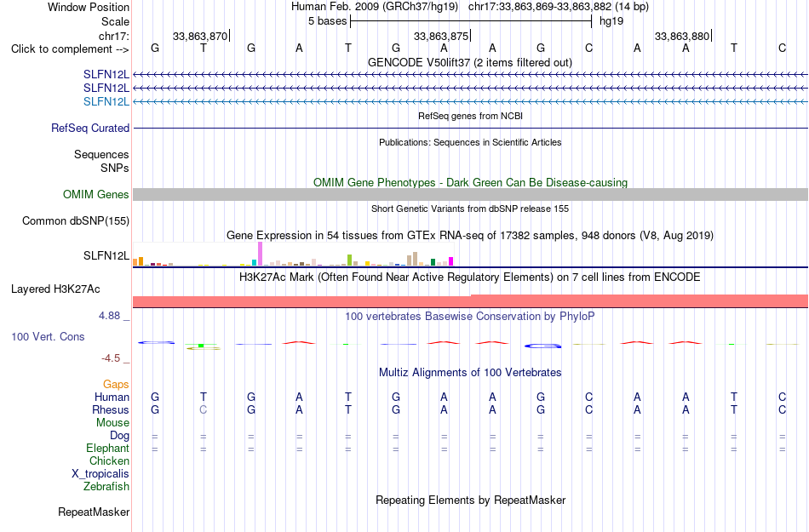The image size is (809, 532).
Task: Click the H3K27Ac Mark track title
Action: tap(469, 277)
